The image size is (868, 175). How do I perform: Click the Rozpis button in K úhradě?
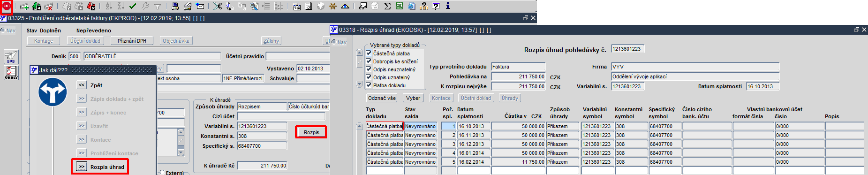point(311,132)
